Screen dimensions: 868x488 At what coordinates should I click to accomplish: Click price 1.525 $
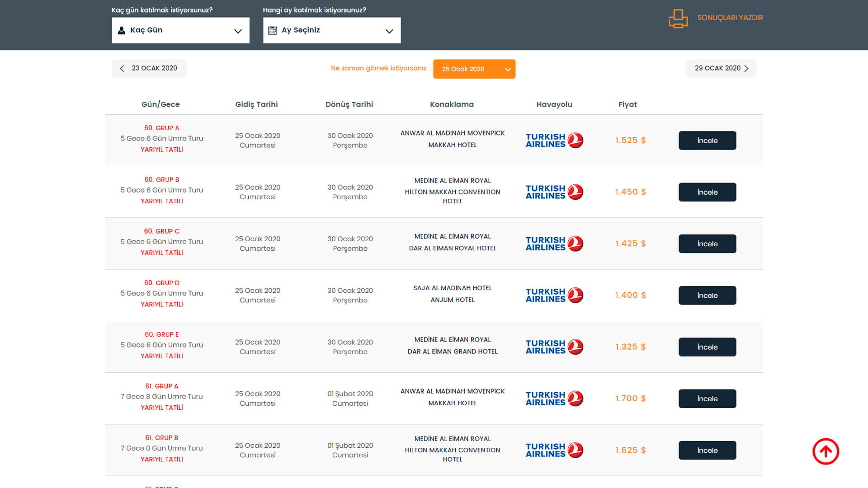coord(630,141)
